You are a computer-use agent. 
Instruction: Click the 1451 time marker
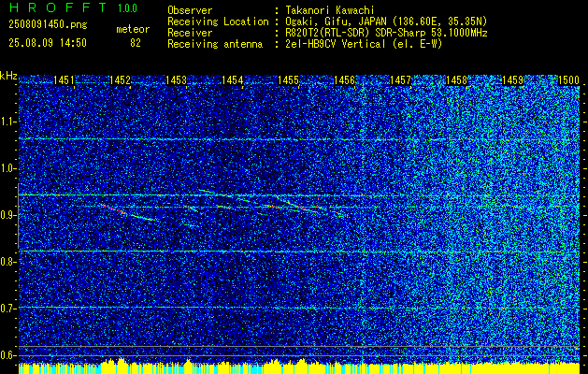64,79
